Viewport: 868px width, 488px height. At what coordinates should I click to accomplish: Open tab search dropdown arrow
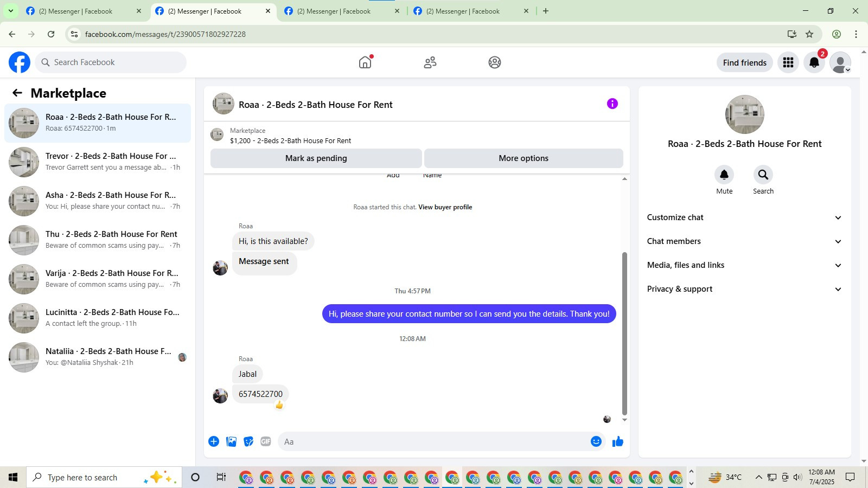tap(10, 11)
